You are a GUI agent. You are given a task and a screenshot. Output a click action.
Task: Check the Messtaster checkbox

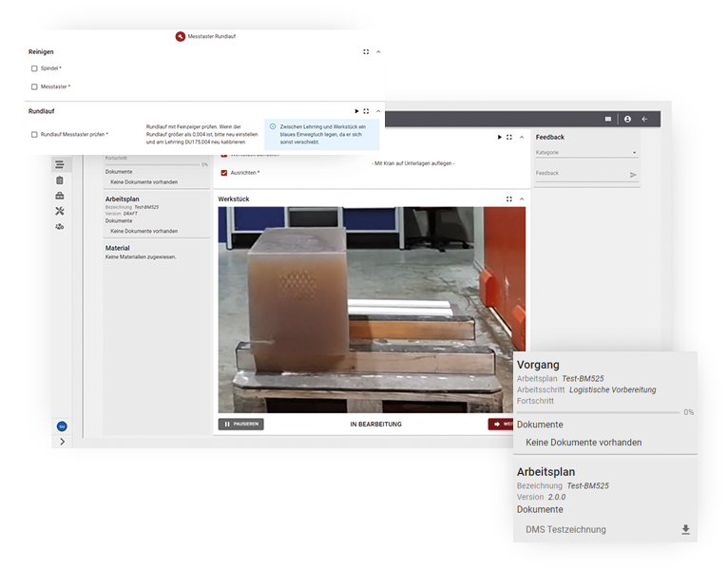(x=35, y=86)
